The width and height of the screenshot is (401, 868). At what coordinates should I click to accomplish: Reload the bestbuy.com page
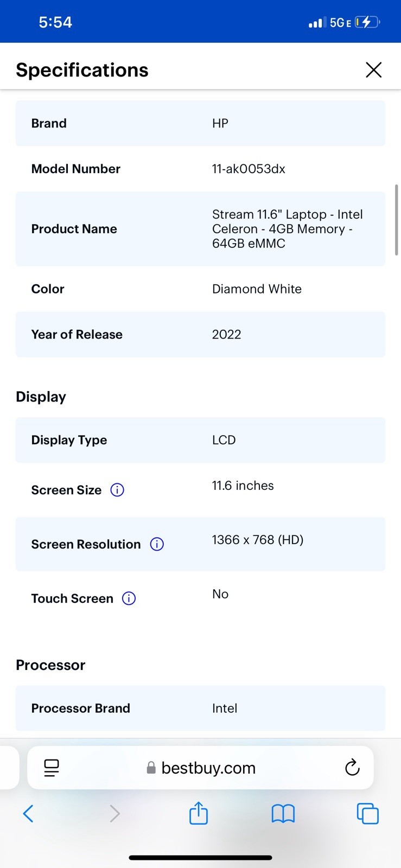[x=352, y=767]
